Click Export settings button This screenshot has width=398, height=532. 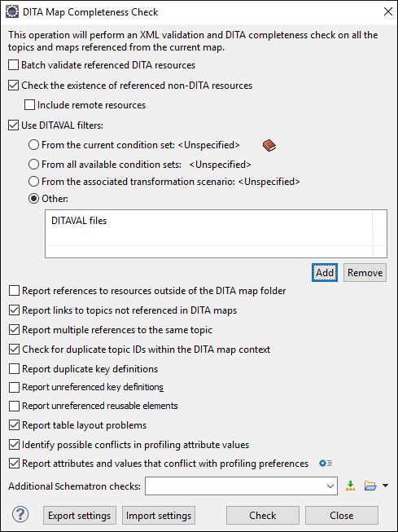[80, 516]
